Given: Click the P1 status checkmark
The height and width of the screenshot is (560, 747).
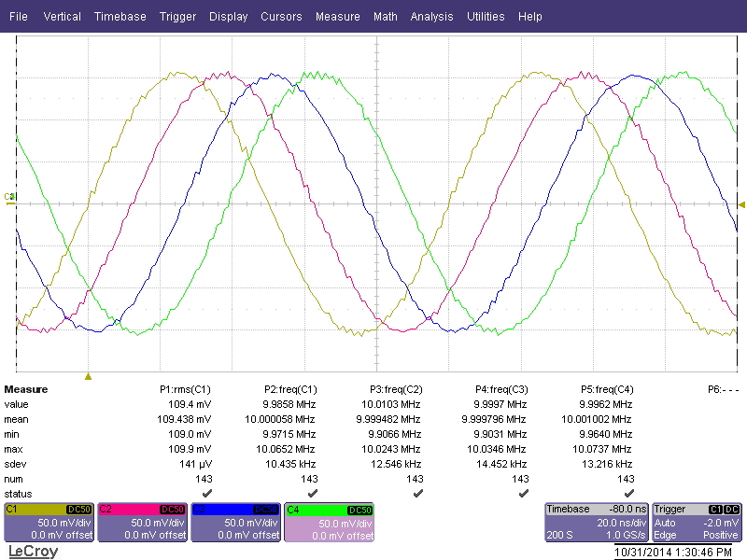Looking at the screenshot, I should pyautogui.click(x=207, y=494).
